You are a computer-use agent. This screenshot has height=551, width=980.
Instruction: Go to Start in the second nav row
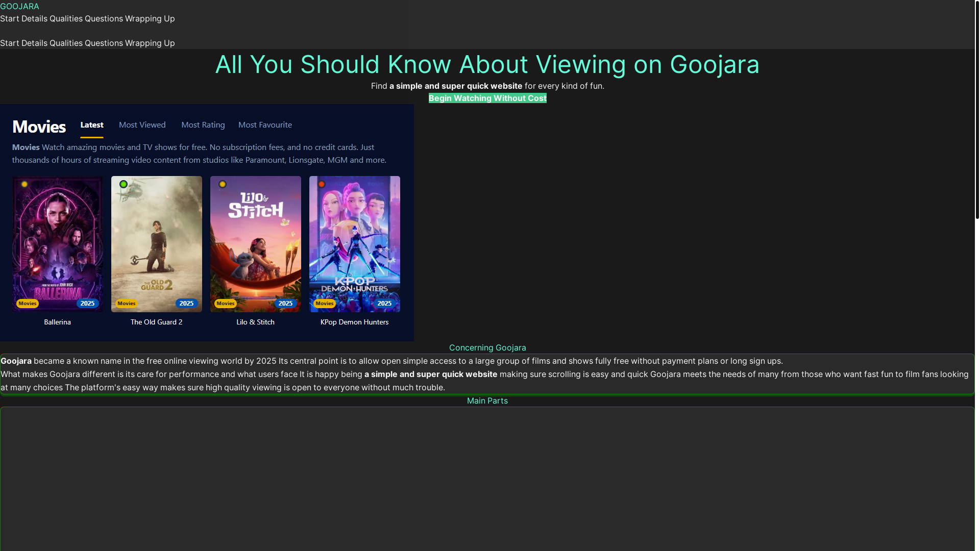10,43
